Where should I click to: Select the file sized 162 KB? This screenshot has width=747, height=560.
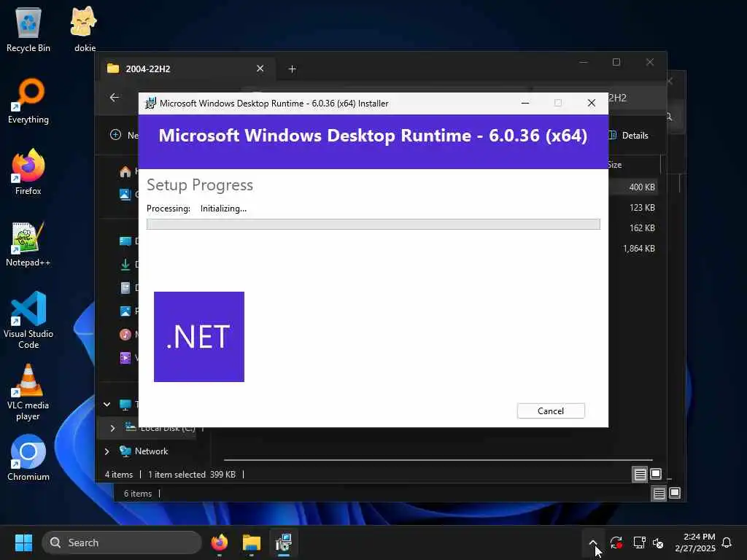pos(642,228)
